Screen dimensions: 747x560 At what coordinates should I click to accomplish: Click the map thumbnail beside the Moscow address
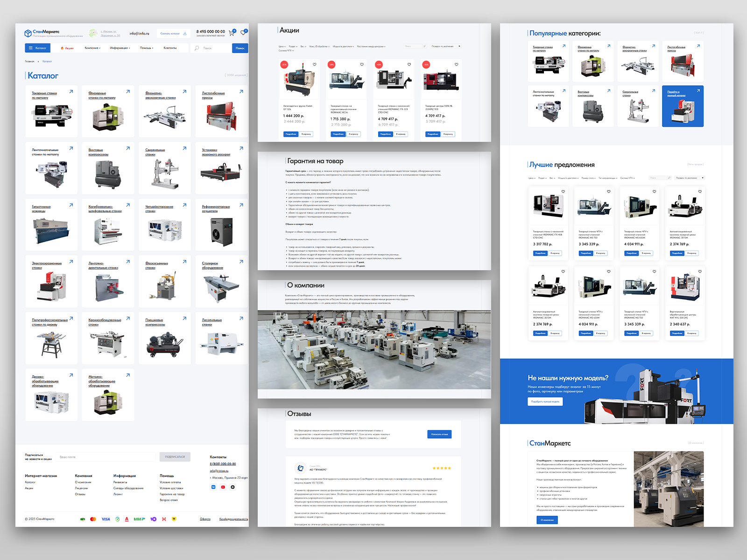click(x=93, y=33)
